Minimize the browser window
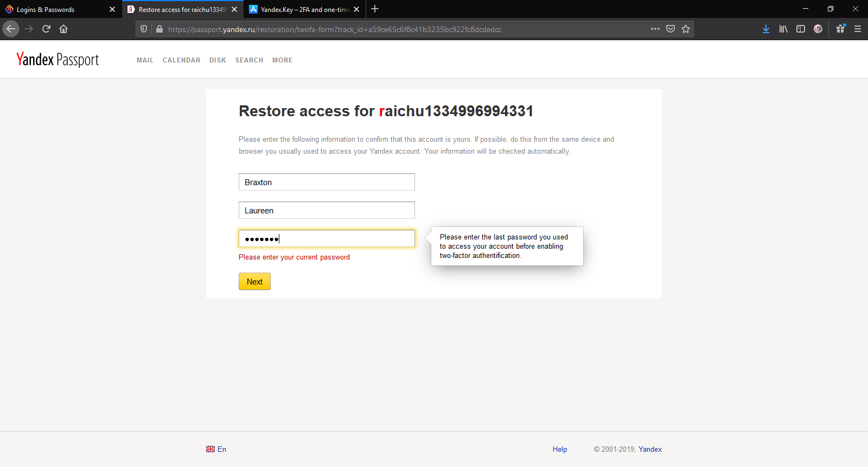This screenshot has height=467, width=868. tap(806, 9)
